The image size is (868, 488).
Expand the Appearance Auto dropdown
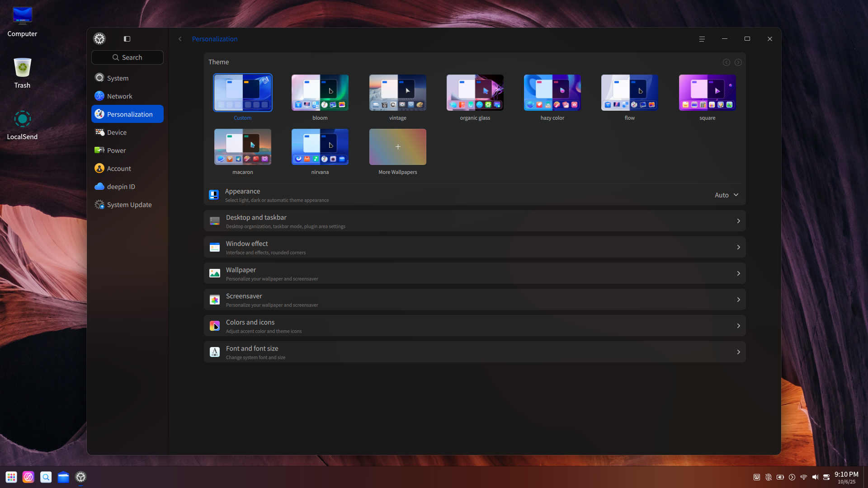(726, 195)
